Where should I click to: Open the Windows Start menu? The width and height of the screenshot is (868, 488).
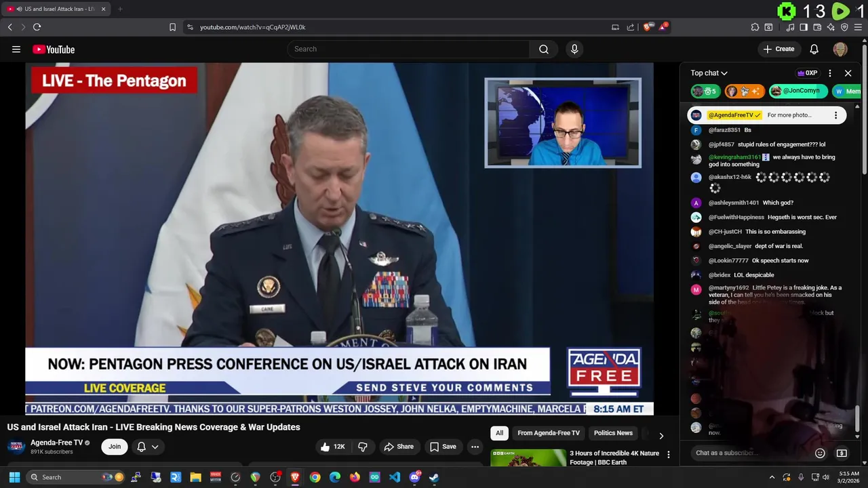point(14,477)
